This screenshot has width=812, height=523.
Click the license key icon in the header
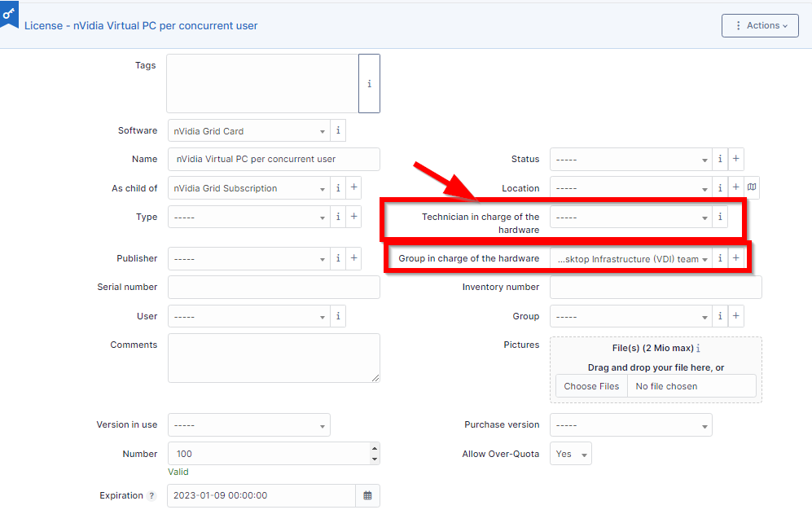(9, 14)
